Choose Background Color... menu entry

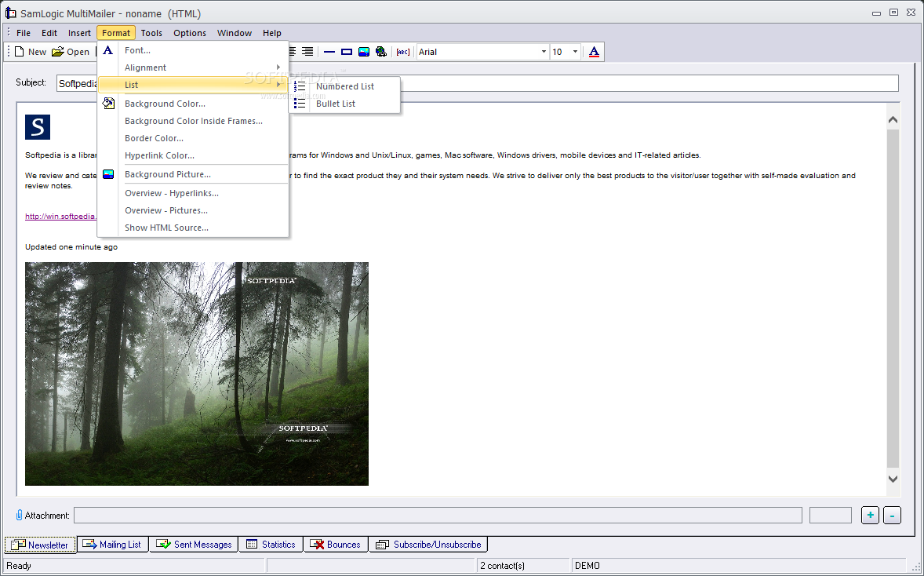[193, 104]
